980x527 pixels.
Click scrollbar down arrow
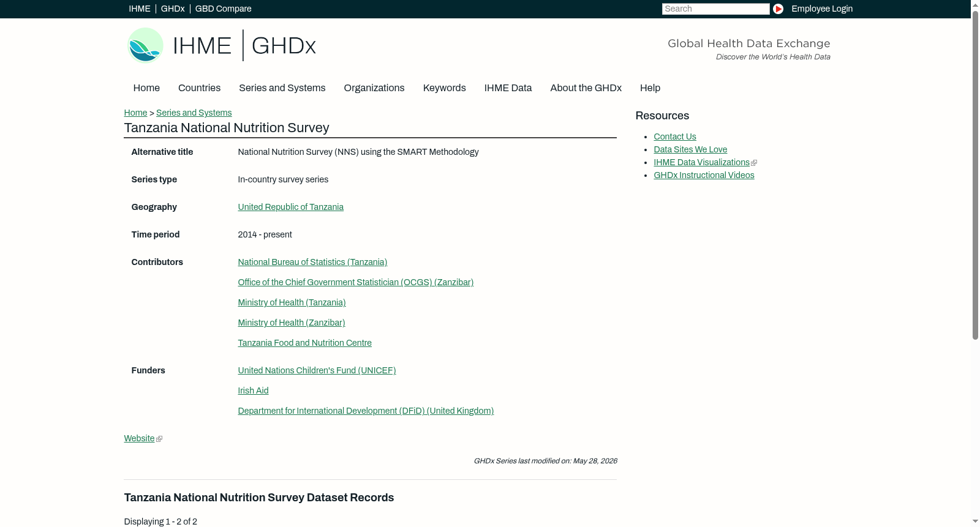(975, 522)
